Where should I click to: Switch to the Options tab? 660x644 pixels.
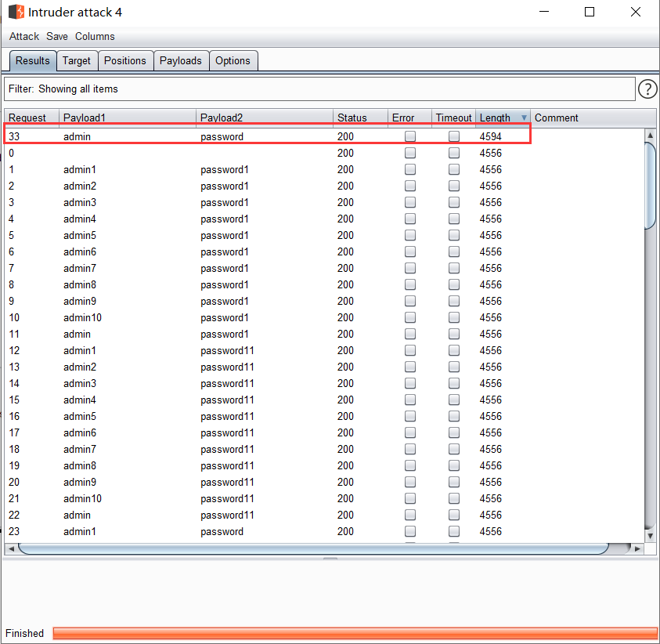[233, 60]
